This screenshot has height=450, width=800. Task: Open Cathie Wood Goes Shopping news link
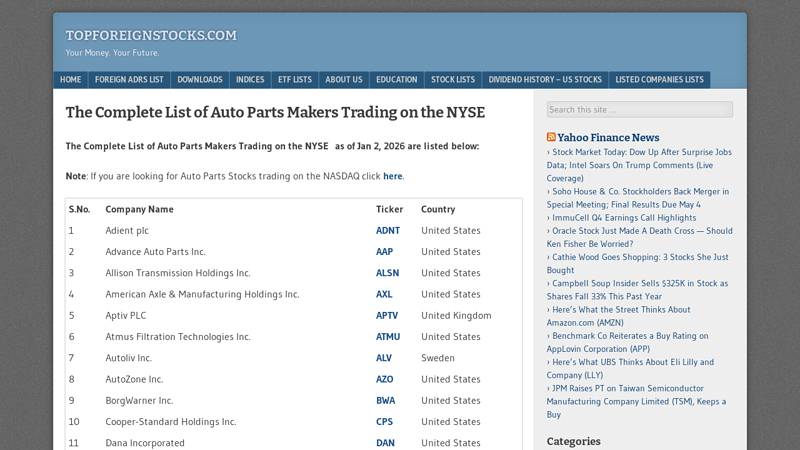(x=638, y=264)
